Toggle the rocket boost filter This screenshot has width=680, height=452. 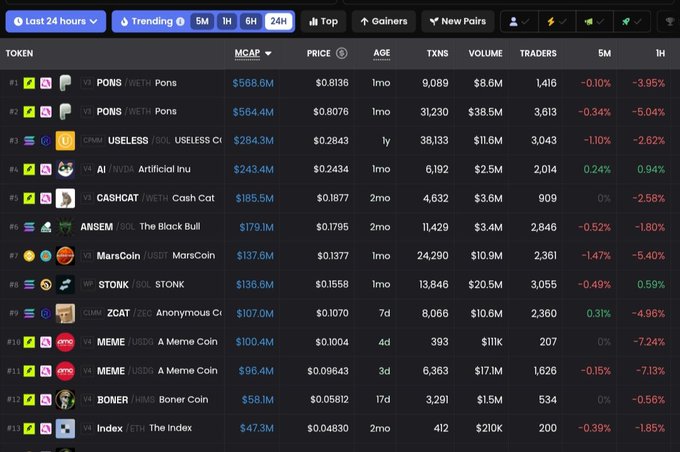tap(632, 21)
